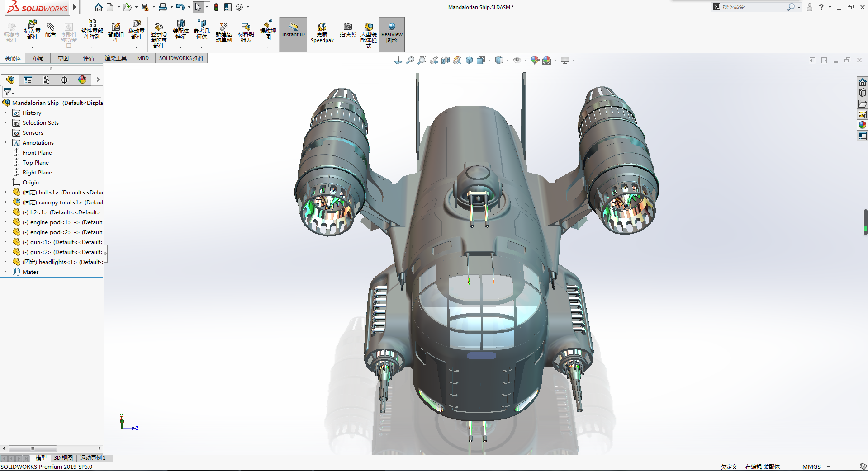Select Move Component (移动零部件)
The image size is (868, 471).
[136, 30]
